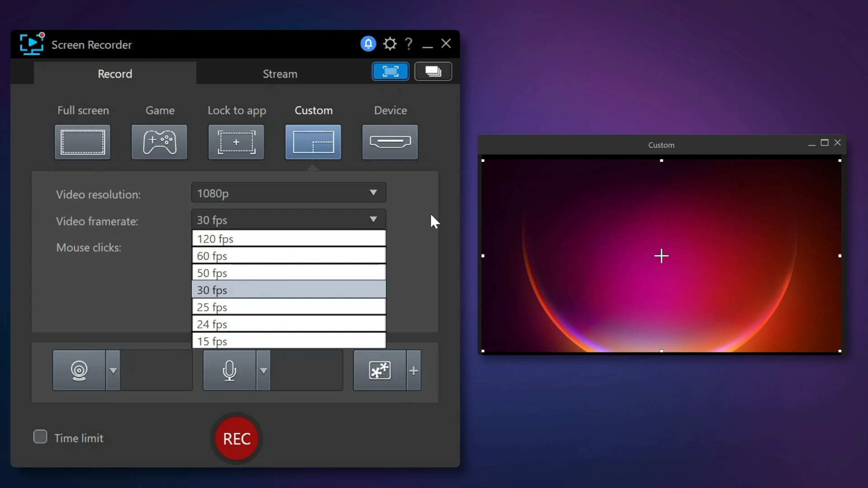Click the empty webcam source field

[156, 371]
